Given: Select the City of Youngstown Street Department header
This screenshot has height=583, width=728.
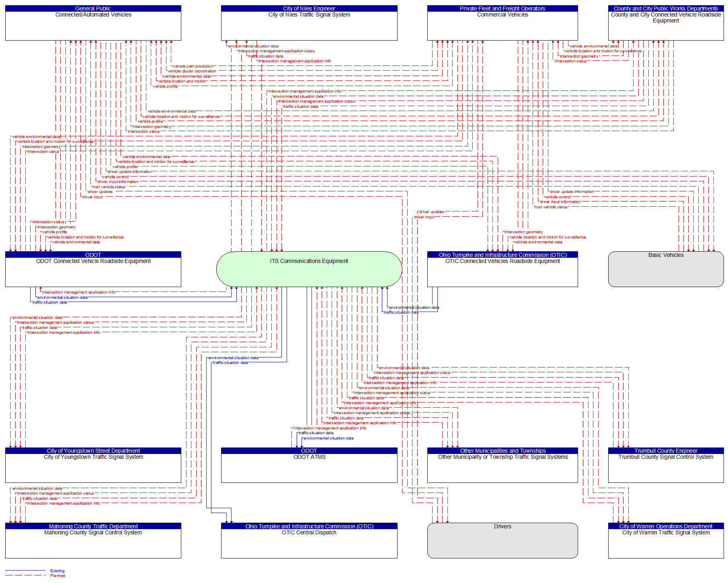Looking at the screenshot, I should coord(93,451).
